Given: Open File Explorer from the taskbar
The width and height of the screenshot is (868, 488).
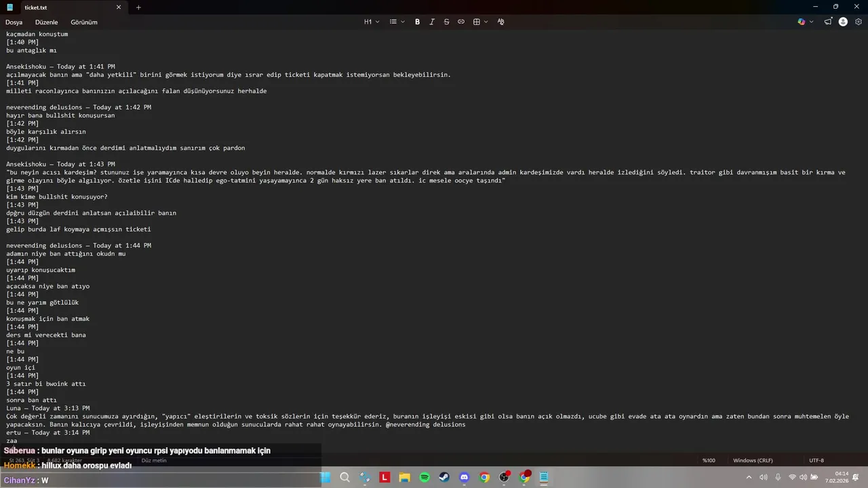Looking at the screenshot, I should (404, 477).
